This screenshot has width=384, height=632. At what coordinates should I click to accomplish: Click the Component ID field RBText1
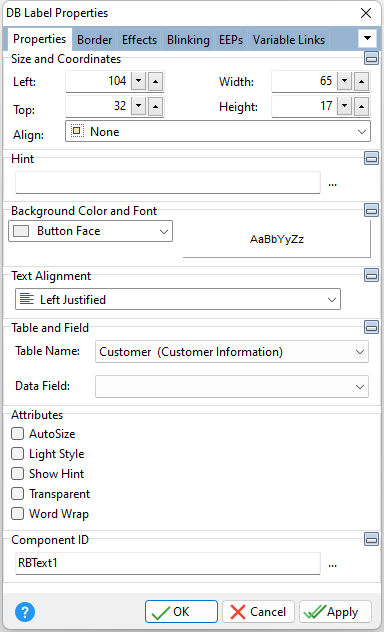(x=168, y=563)
